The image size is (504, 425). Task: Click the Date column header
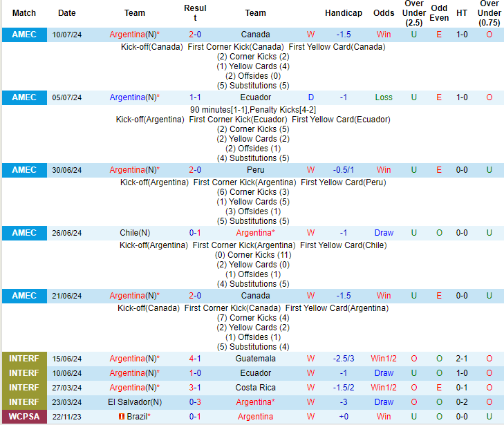click(x=67, y=13)
